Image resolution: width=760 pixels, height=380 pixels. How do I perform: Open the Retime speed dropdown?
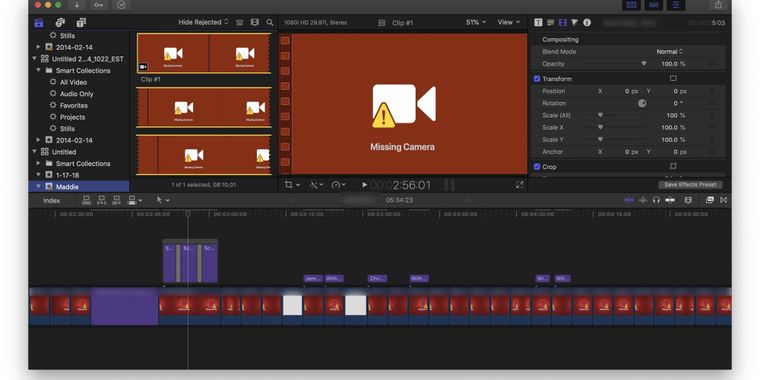338,185
